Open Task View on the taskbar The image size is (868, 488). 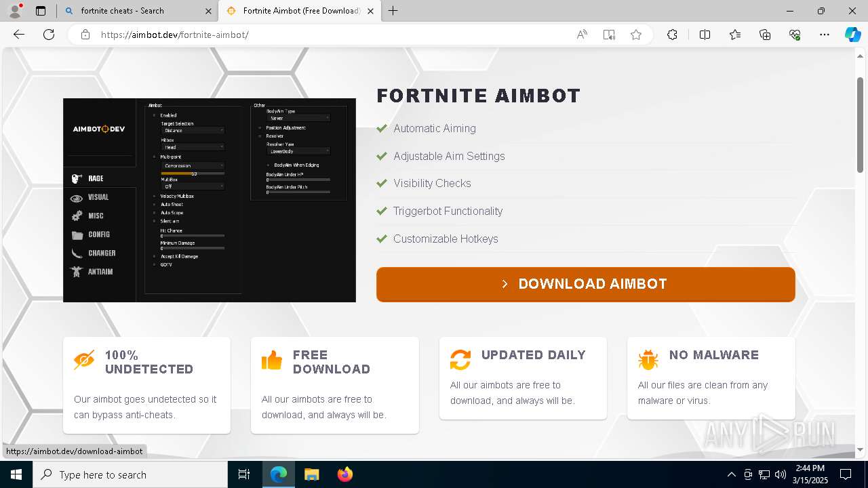[244, 474]
